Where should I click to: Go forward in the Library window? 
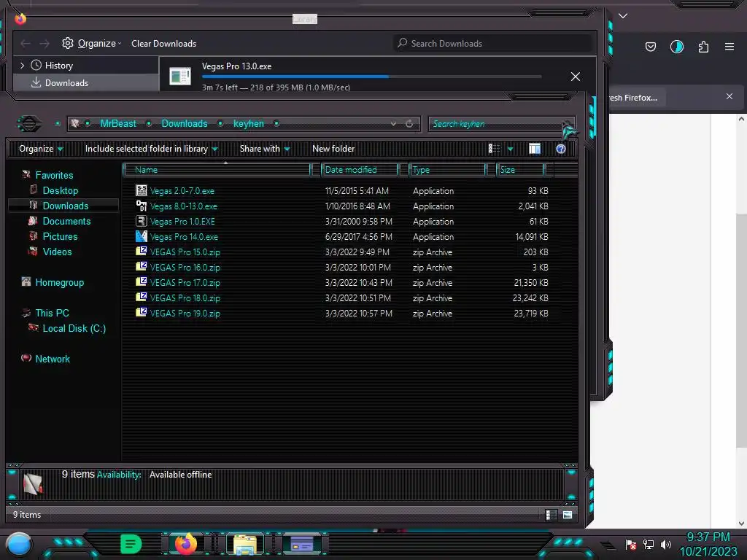[x=44, y=43]
